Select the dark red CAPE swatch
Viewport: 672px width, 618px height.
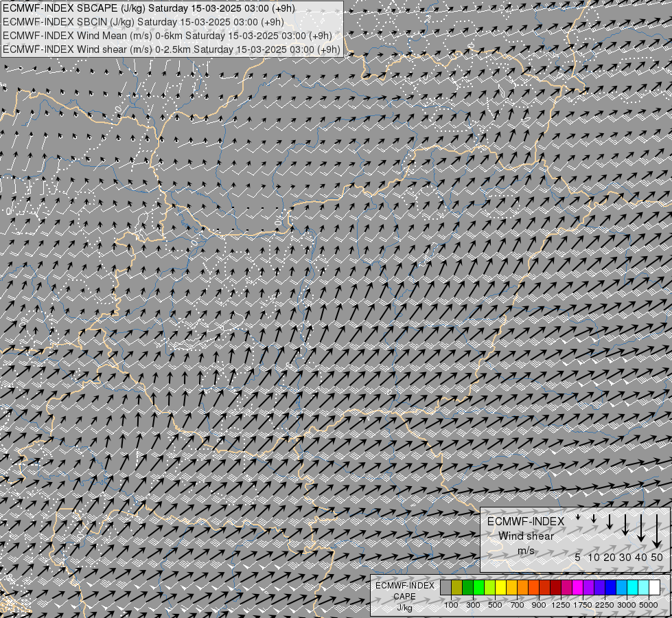tap(556, 587)
